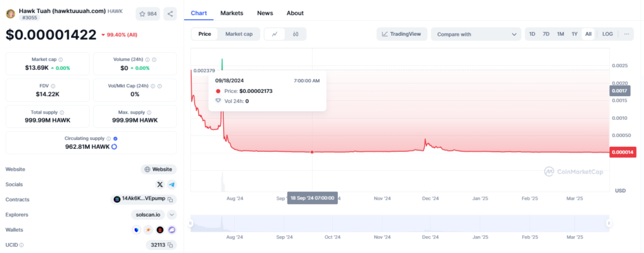Open the News tab
This screenshot has height=253, width=644.
click(x=265, y=13)
